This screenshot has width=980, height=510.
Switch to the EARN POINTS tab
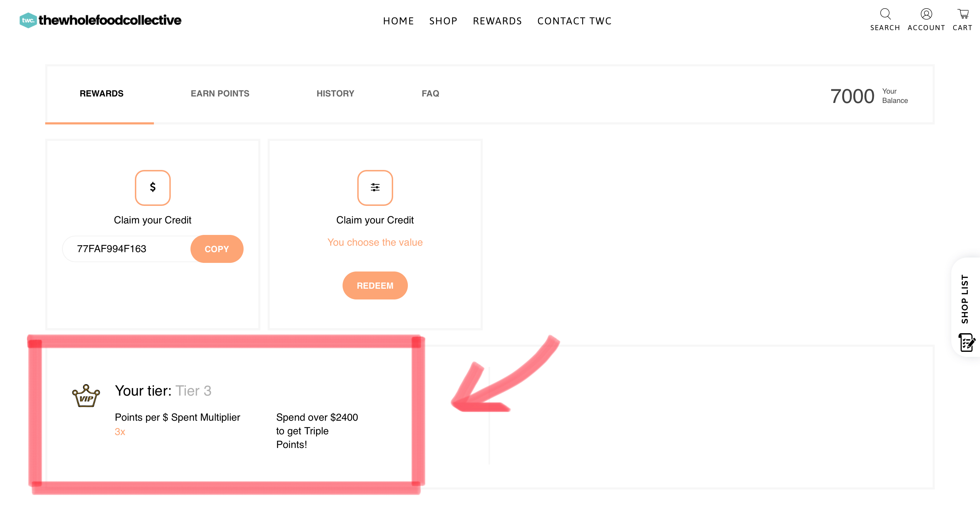click(220, 94)
